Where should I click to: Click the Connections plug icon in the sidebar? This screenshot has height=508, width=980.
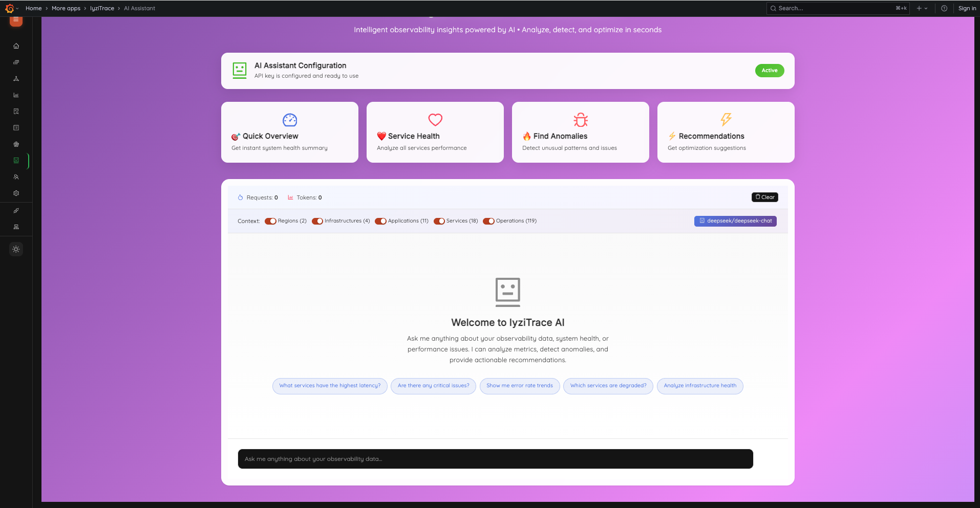pos(16,210)
